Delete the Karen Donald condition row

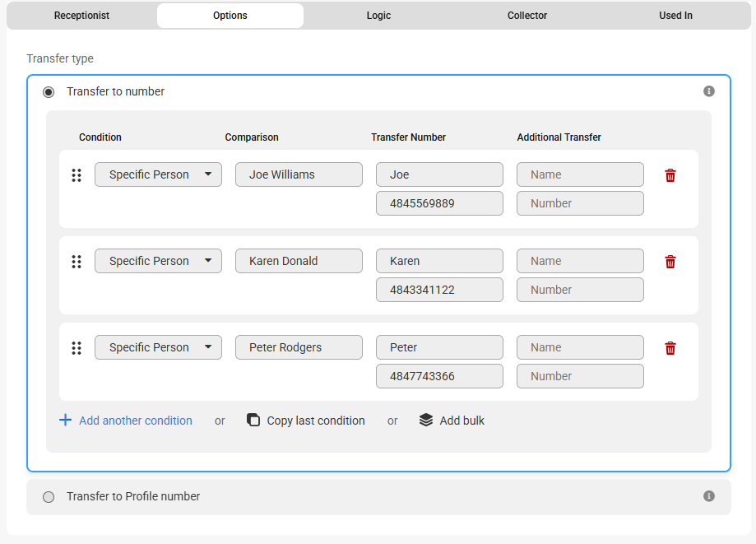(670, 262)
